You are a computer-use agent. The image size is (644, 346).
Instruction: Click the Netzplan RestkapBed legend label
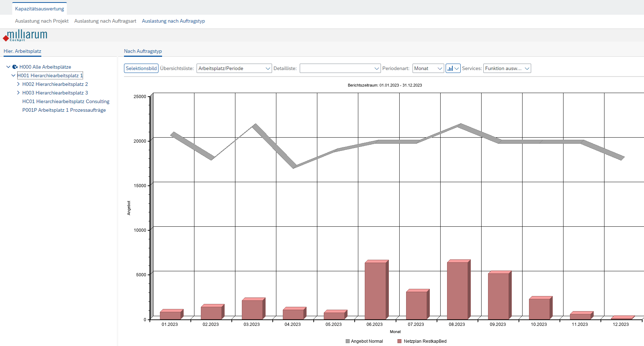(425, 341)
